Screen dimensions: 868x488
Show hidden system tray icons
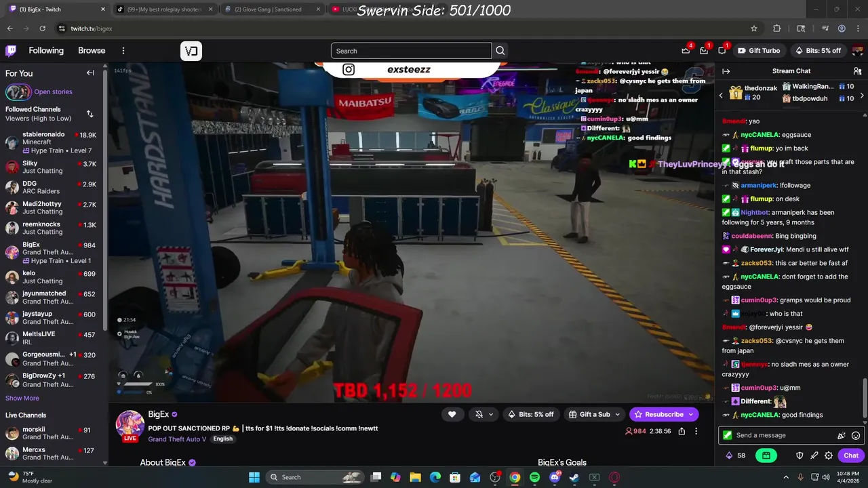(x=786, y=477)
